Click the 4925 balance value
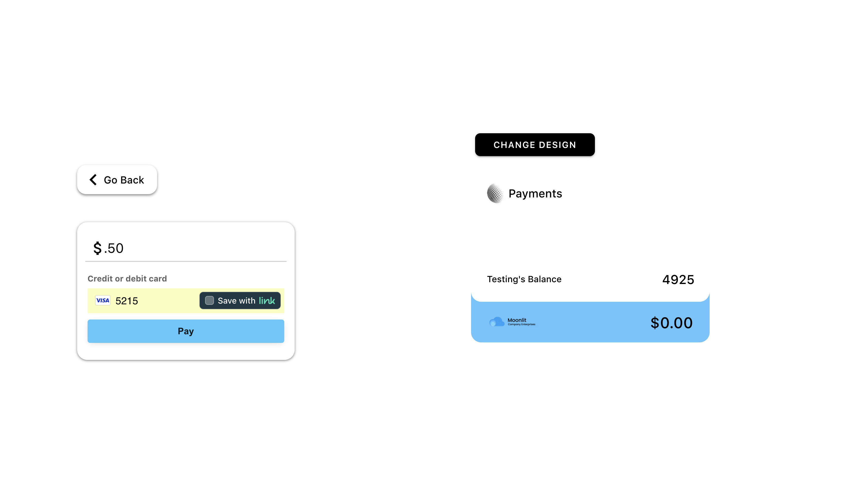 pos(678,279)
